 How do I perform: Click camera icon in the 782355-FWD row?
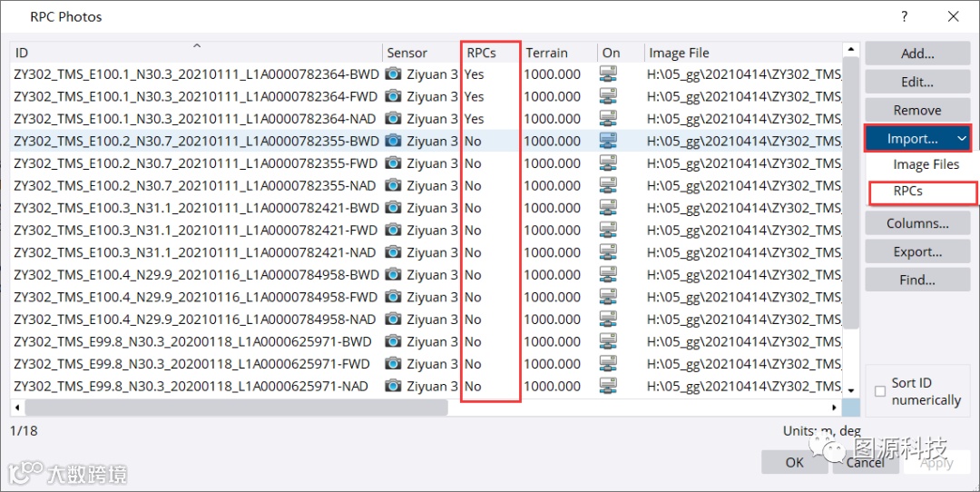(x=393, y=163)
